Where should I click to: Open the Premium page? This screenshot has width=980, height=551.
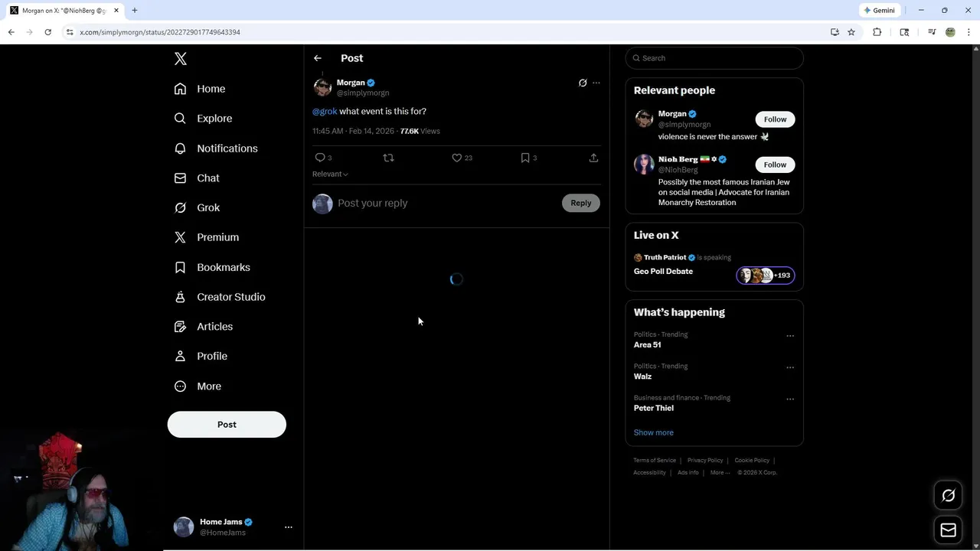click(x=207, y=237)
